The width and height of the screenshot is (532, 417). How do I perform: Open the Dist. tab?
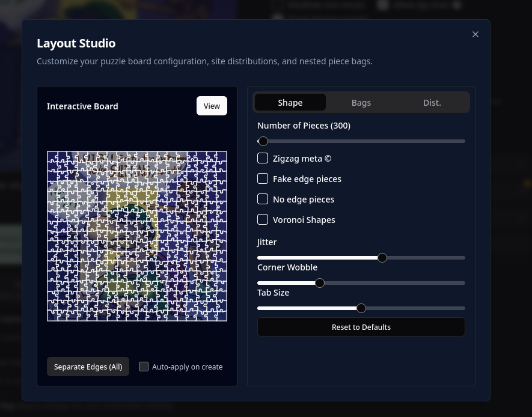(432, 102)
